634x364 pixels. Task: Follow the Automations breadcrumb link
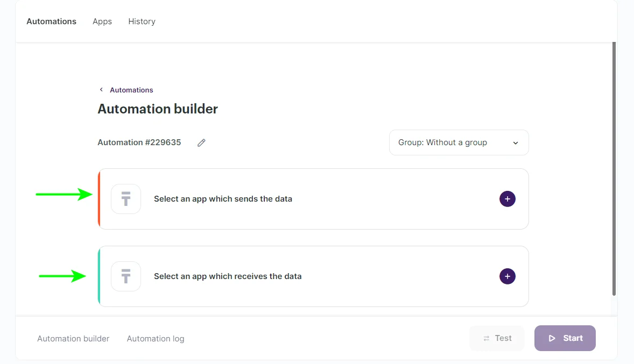(x=131, y=90)
